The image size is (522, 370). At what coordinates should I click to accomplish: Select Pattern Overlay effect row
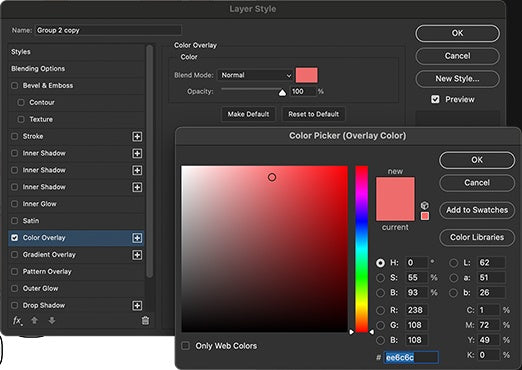click(76, 271)
